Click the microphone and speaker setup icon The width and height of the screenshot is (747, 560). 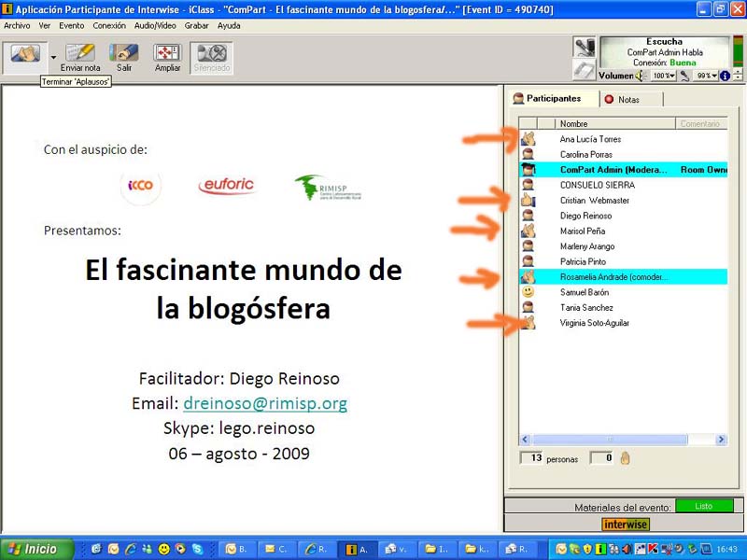pyautogui.click(x=585, y=47)
